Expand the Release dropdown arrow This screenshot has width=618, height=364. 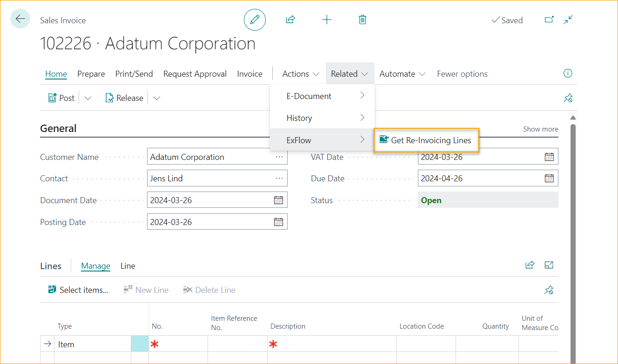[156, 98]
